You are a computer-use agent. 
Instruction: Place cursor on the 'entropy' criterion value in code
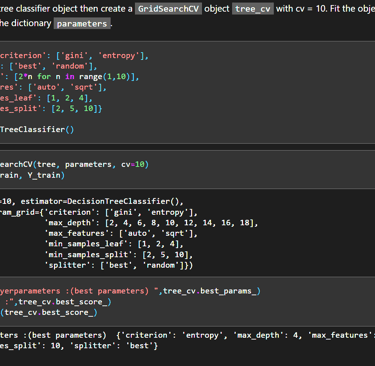pos(119,55)
